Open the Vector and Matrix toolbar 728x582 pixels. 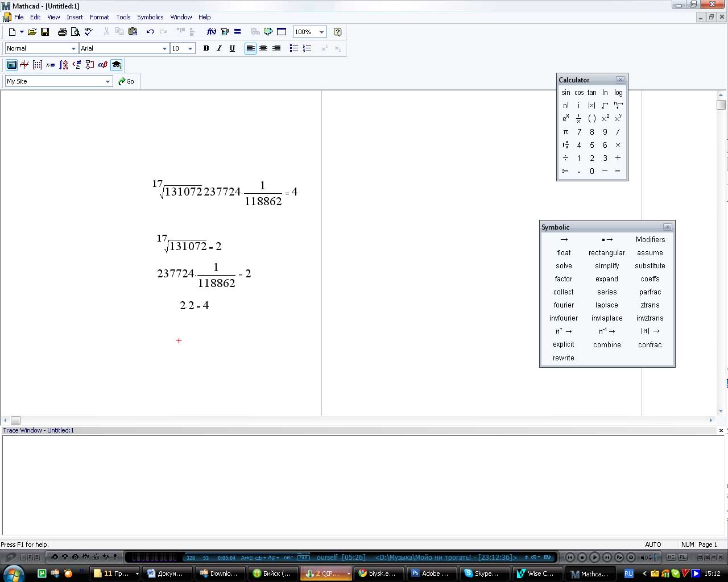[x=38, y=65]
